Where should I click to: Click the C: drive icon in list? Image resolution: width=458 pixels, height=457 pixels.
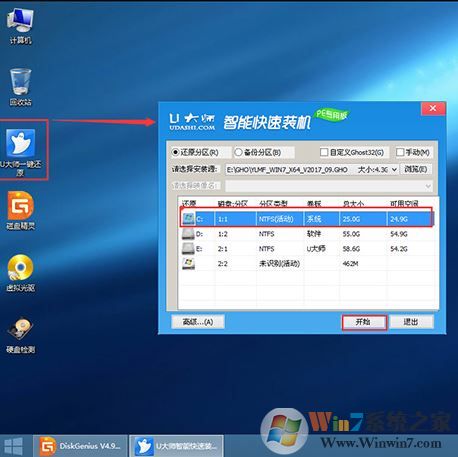click(188, 219)
